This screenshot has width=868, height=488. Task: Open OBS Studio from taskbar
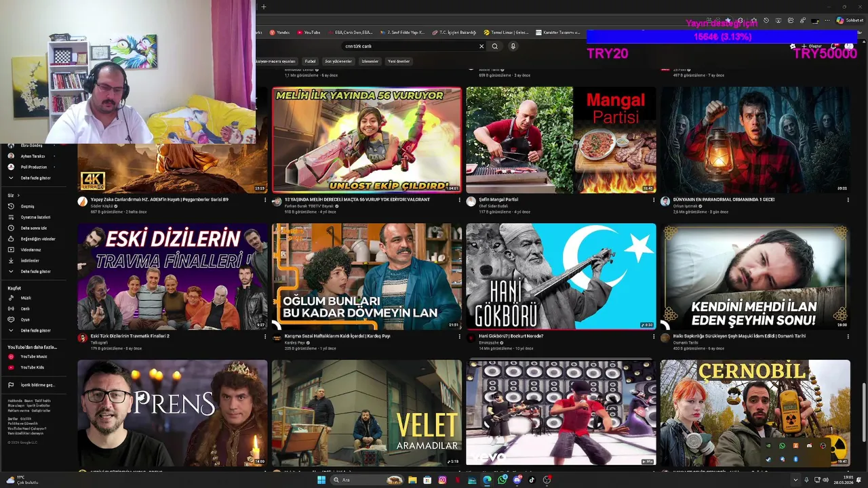[x=547, y=480]
